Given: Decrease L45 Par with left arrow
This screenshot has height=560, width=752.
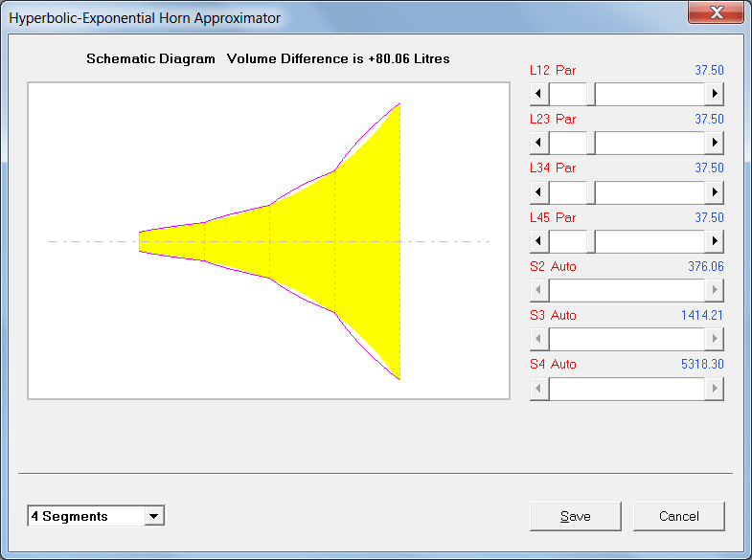Looking at the screenshot, I should tap(539, 241).
